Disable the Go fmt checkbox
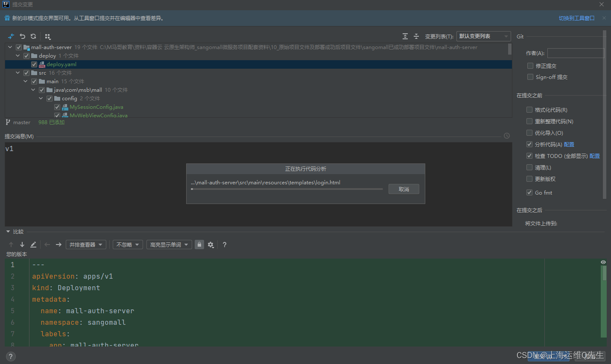 [x=529, y=192]
